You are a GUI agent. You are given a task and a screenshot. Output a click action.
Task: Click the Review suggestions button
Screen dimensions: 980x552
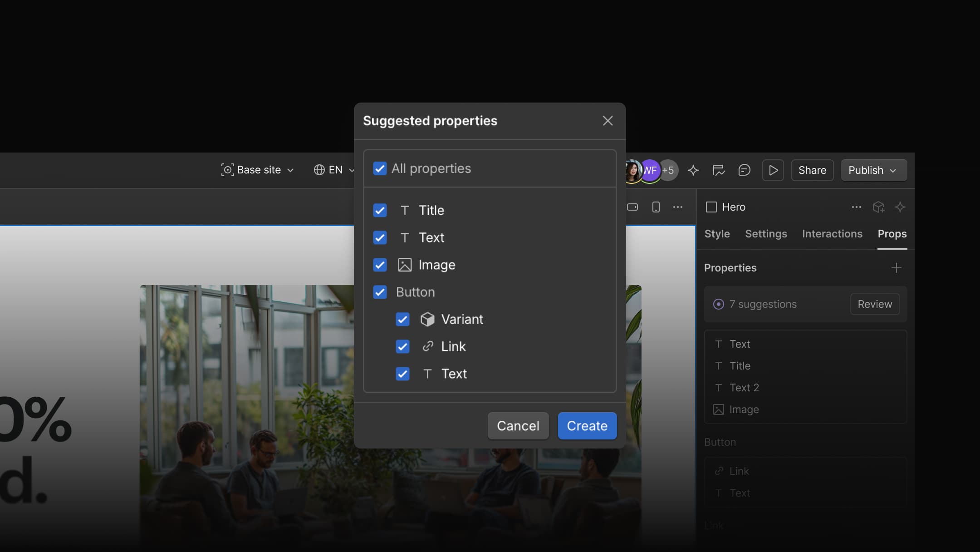[x=874, y=304]
